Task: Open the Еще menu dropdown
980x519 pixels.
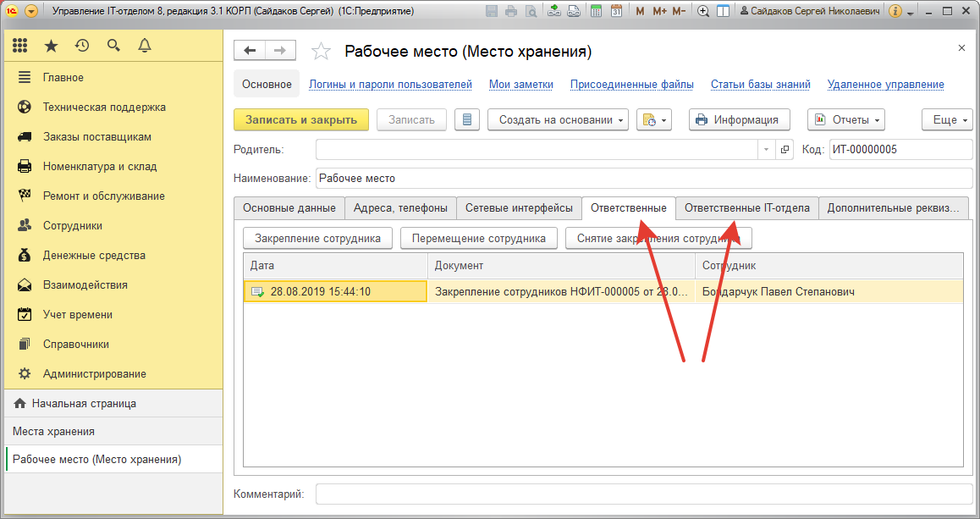Action: 948,119
